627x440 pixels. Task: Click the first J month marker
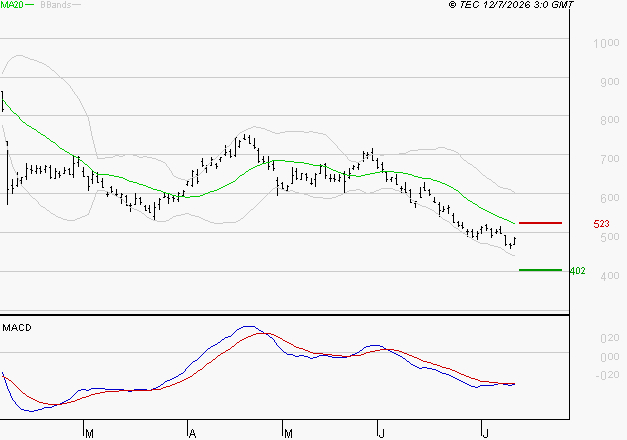click(382, 434)
